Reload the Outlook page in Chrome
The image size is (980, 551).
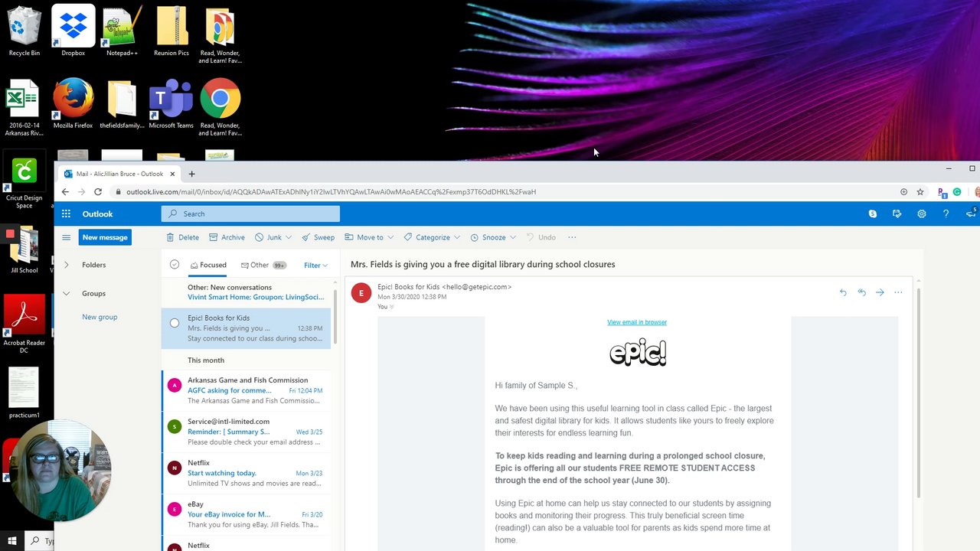coord(98,192)
